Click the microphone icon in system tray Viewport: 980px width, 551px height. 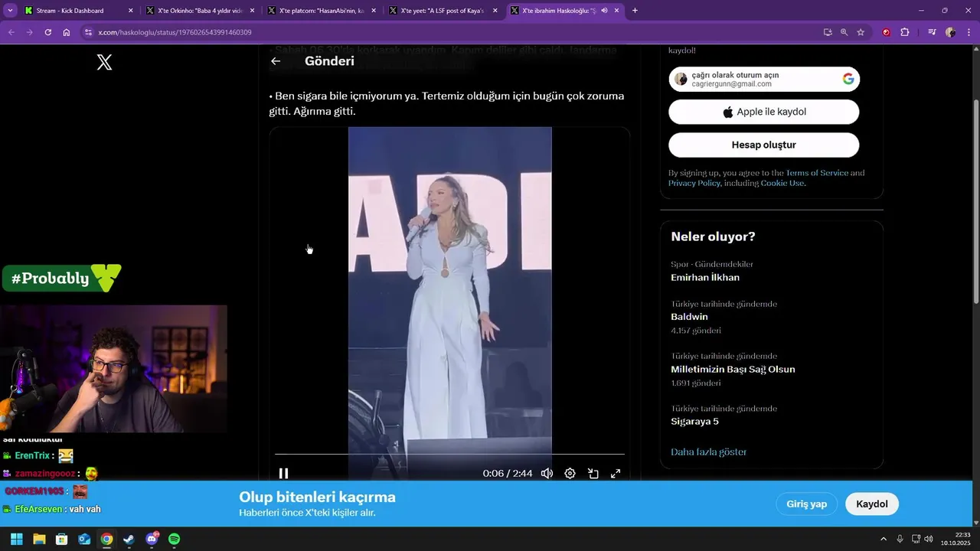(900, 539)
